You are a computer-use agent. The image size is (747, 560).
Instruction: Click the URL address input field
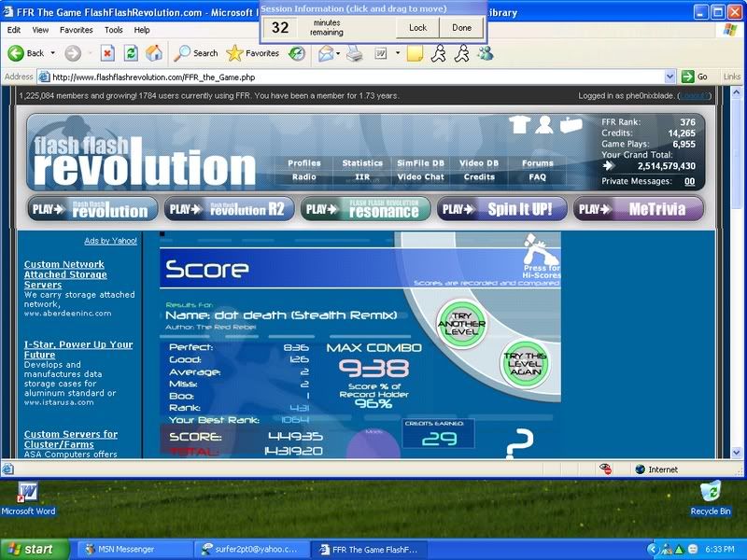point(355,77)
